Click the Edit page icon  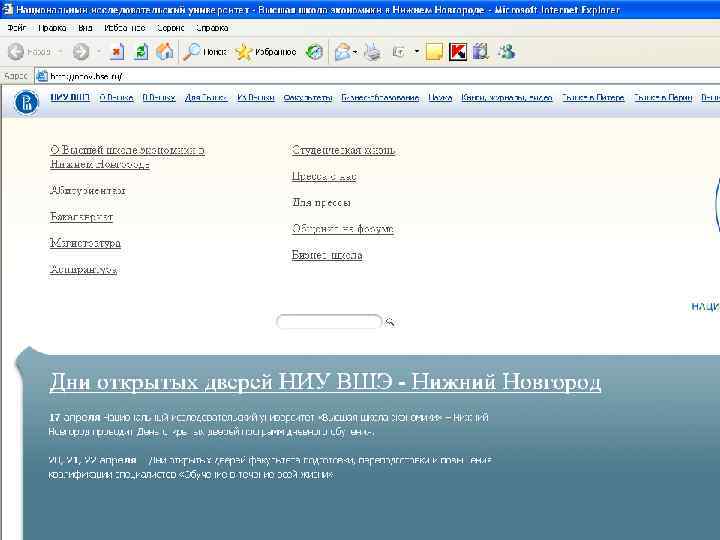point(399,52)
